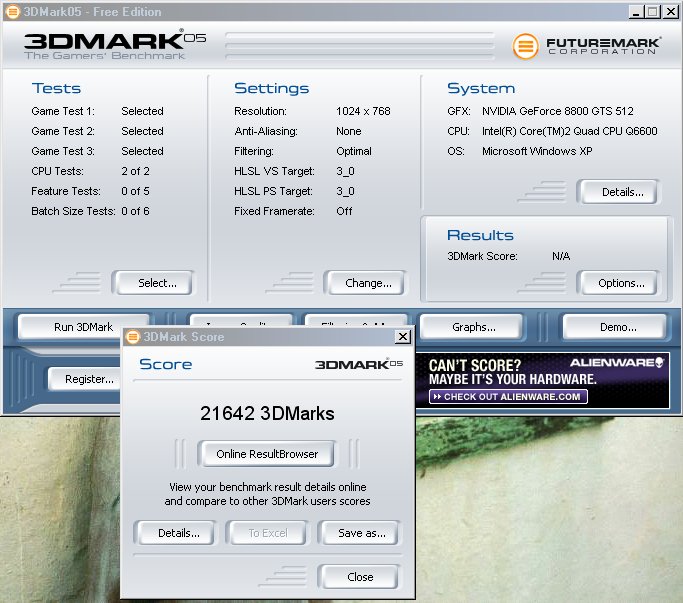Click the Fixed Framerate Off value
The height and width of the screenshot is (603, 683).
[344, 211]
